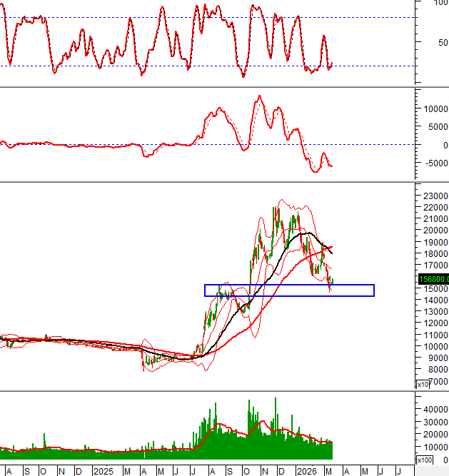Select the 2026 year label on time axis
This screenshot has width=449, height=476.
coord(307,471)
